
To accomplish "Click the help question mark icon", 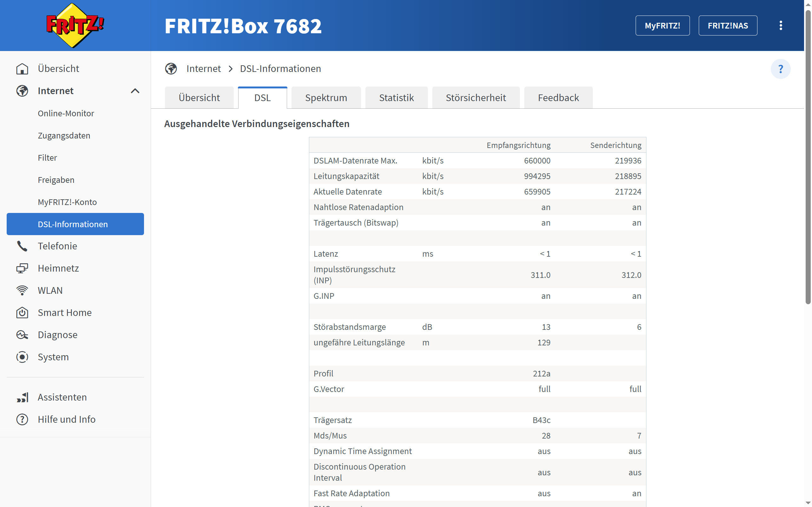I will click(780, 69).
